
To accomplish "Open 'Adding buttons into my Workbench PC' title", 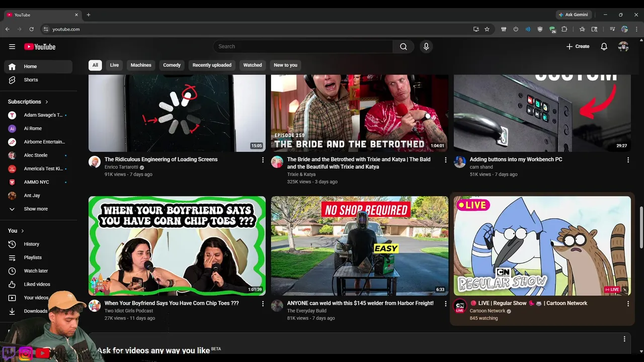I will [x=516, y=159].
